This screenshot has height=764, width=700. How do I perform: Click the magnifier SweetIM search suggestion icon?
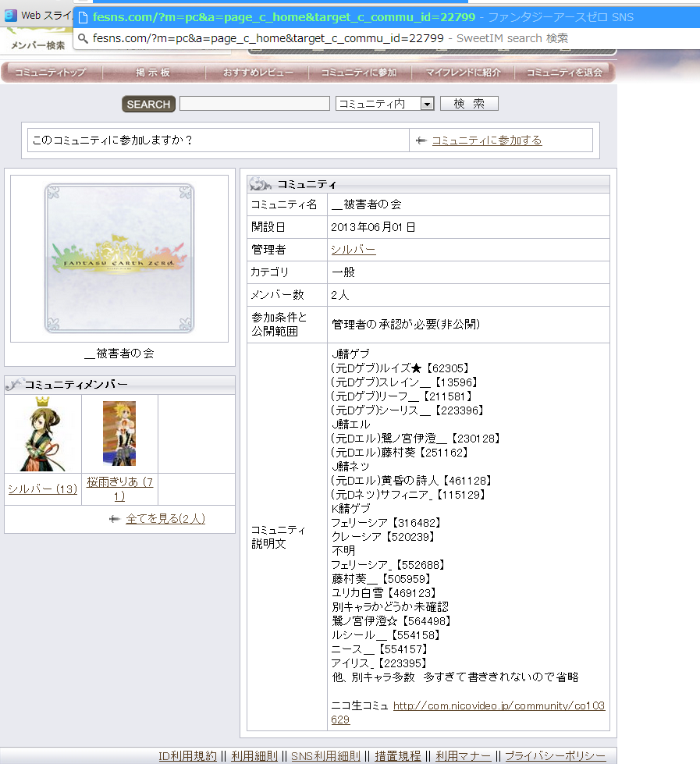click(83, 38)
